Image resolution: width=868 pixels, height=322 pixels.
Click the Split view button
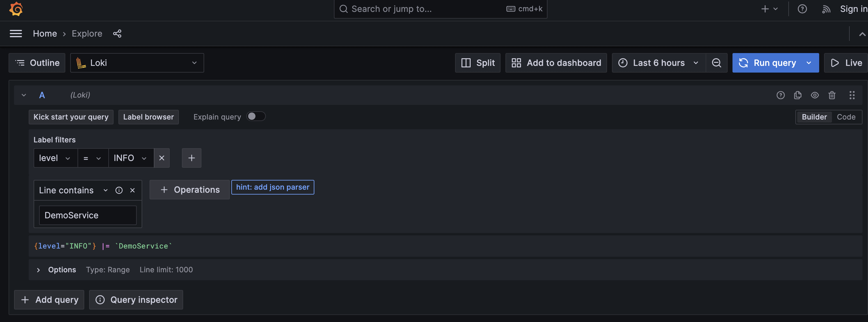477,63
